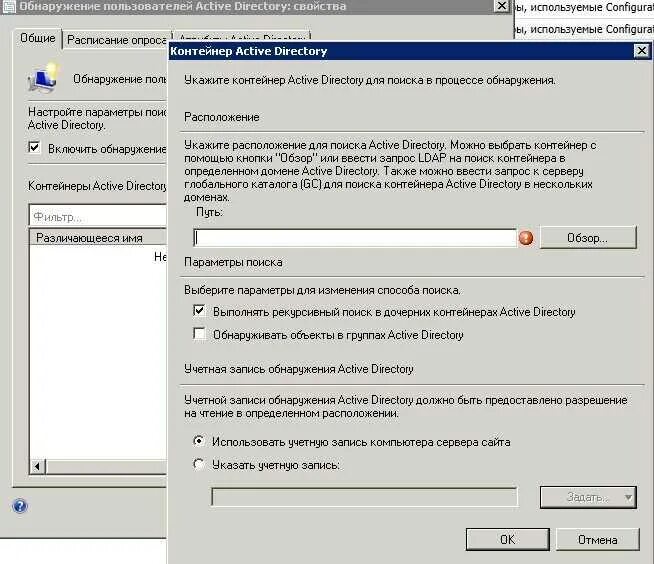Open the Расписание опроса tab

(x=117, y=40)
